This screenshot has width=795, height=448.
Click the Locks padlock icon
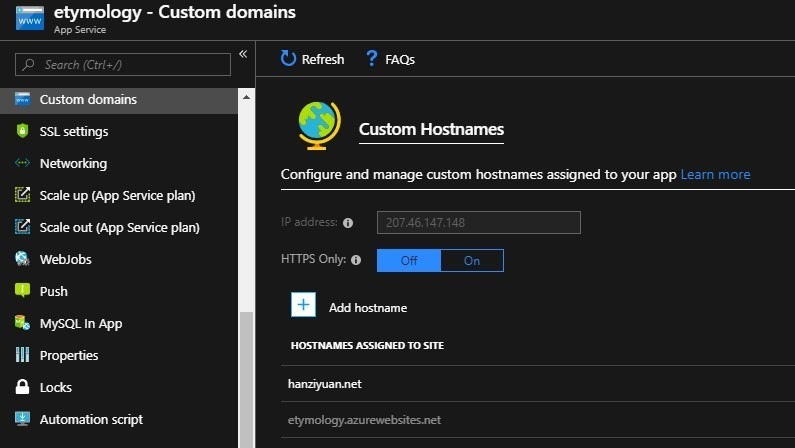22,387
